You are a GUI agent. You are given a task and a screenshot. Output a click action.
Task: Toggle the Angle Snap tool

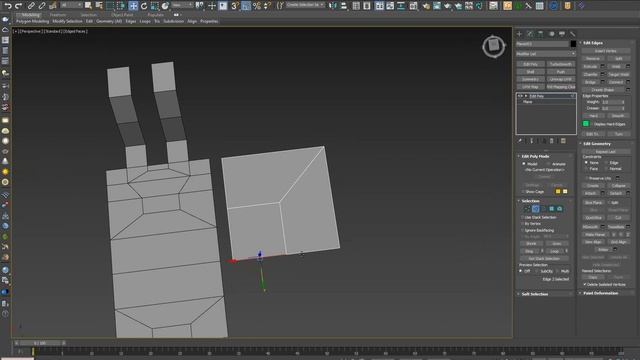(246, 6)
